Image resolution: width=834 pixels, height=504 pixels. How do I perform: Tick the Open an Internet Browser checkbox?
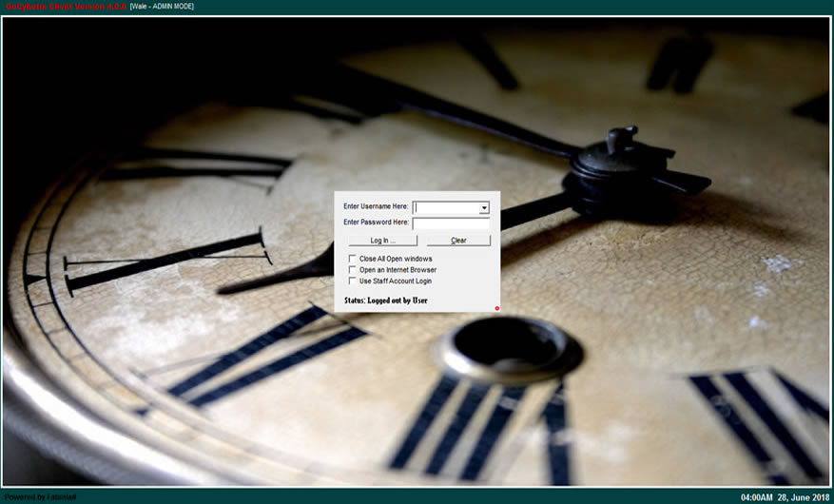tap(353, 270)
